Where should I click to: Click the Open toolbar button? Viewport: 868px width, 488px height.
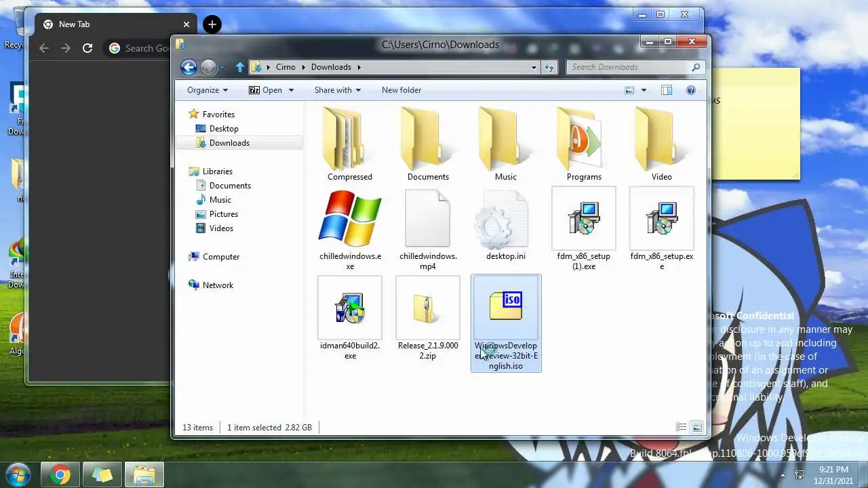pyautogui.click(x=266, y=90)
